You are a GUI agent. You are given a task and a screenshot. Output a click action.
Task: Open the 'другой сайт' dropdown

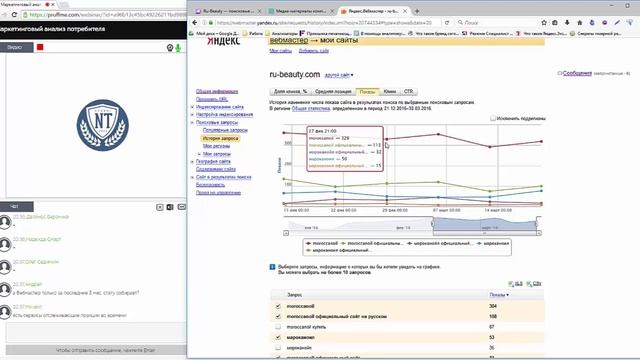point(339,75)
